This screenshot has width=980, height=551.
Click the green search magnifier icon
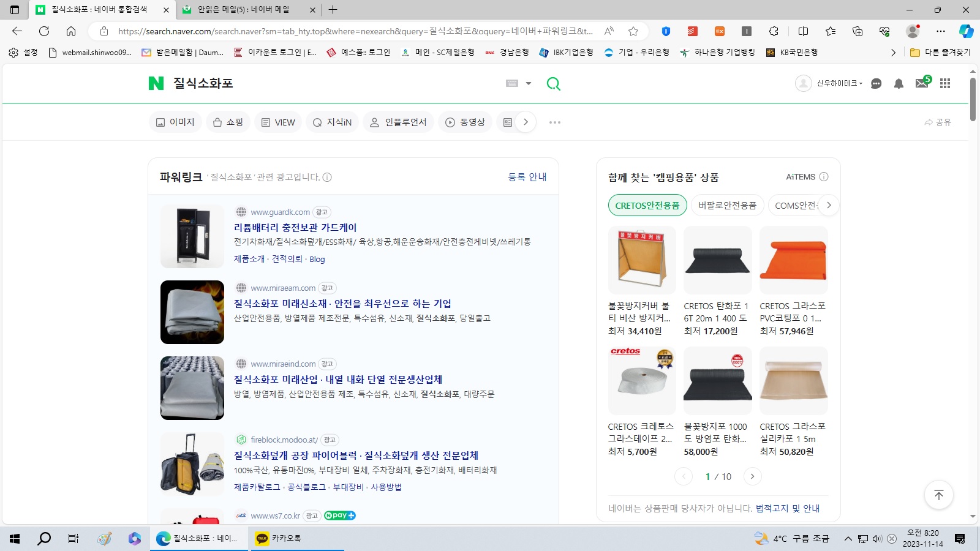tap(553, 83)
